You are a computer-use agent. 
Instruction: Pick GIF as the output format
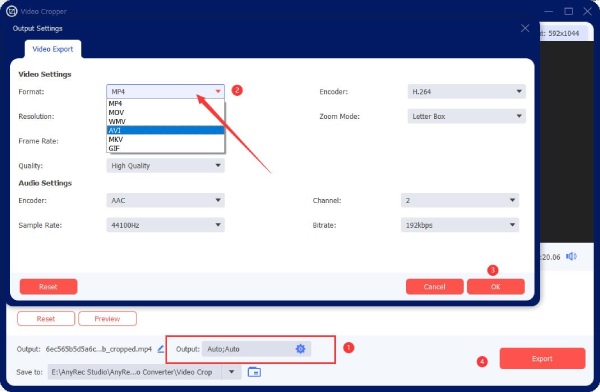pyautogui.click(x=165, y=148)
